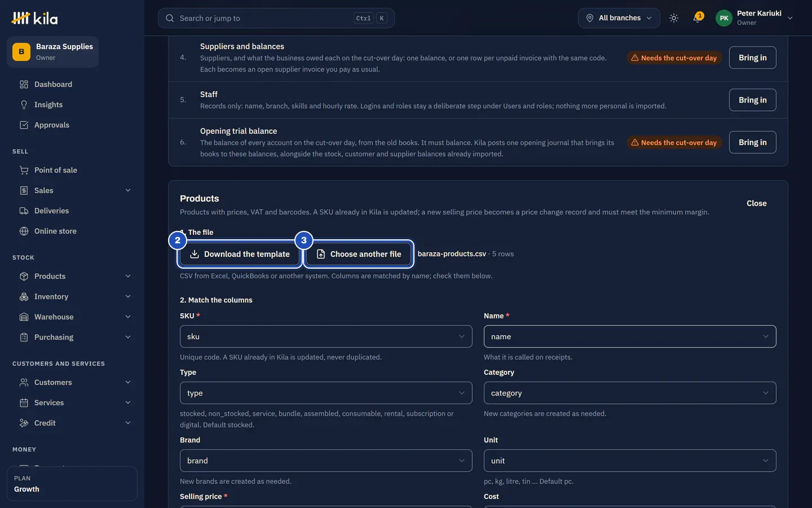Click the Kila logo
Viewport: 812px width, 508px height.
[x=34, y=18]
